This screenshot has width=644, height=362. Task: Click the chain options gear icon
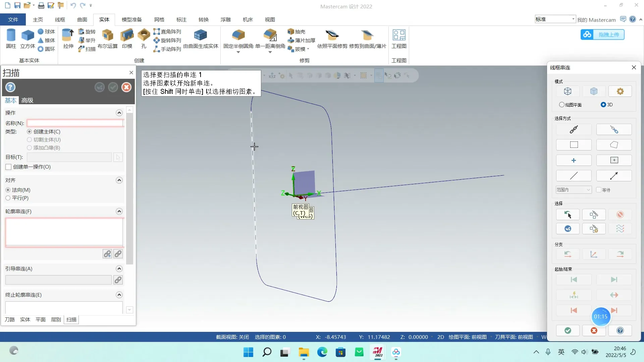pyautogui.click(x=620, y=91)
